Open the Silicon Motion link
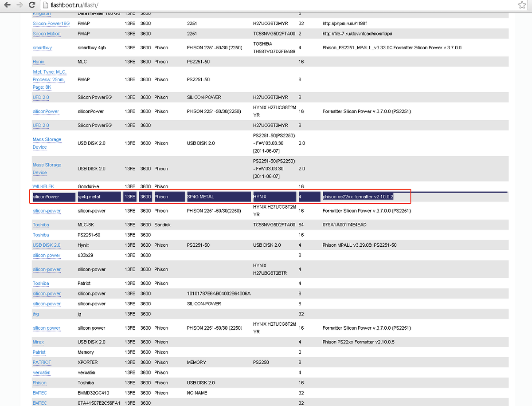 [47, 34]
